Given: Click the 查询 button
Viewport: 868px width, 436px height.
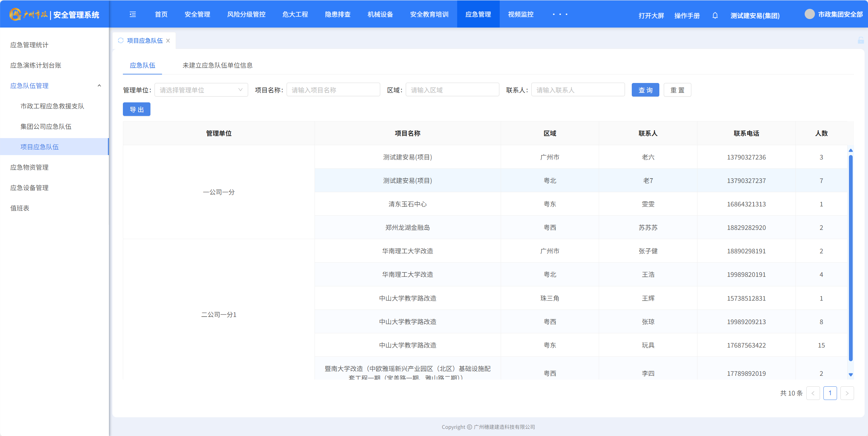Looking at the screenshot, I should [645, 90].
